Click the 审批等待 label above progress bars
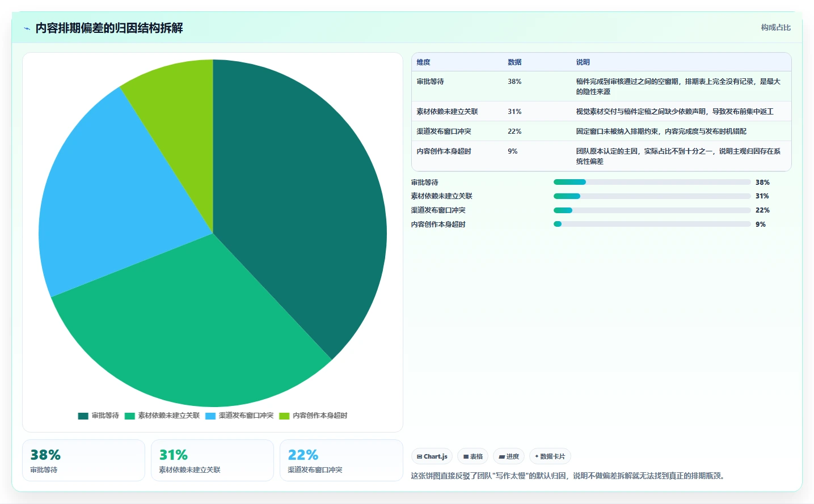 tap(425, 183)
